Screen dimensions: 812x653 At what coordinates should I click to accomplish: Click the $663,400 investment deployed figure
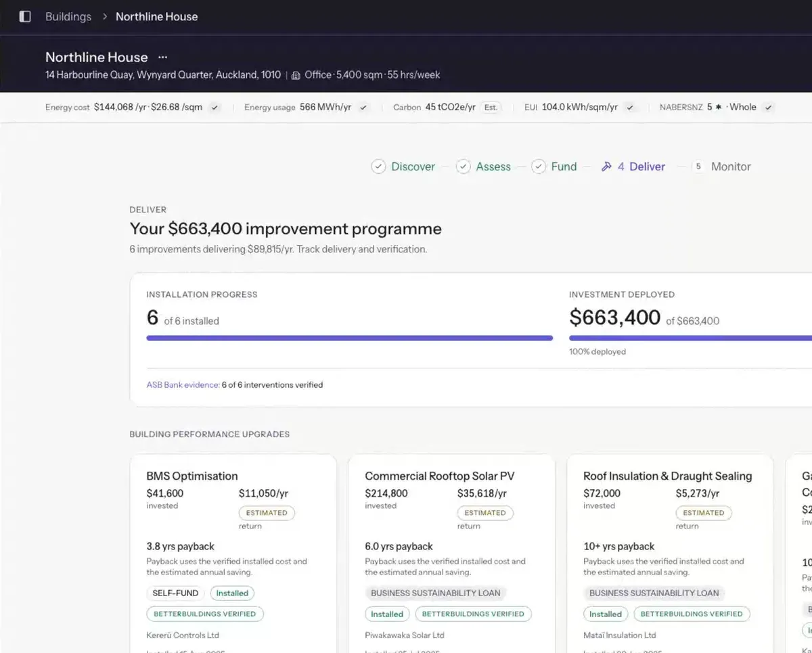615,317
